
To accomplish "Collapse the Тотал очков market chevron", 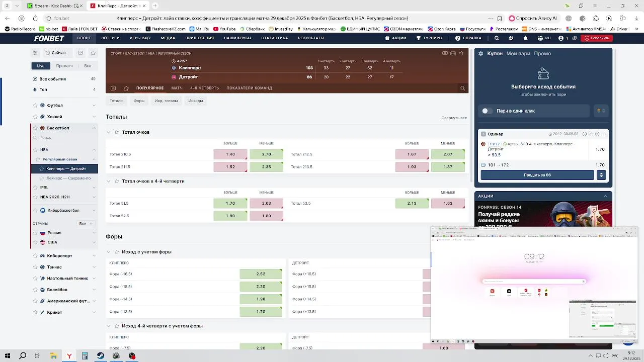I will tap(108, 132).
